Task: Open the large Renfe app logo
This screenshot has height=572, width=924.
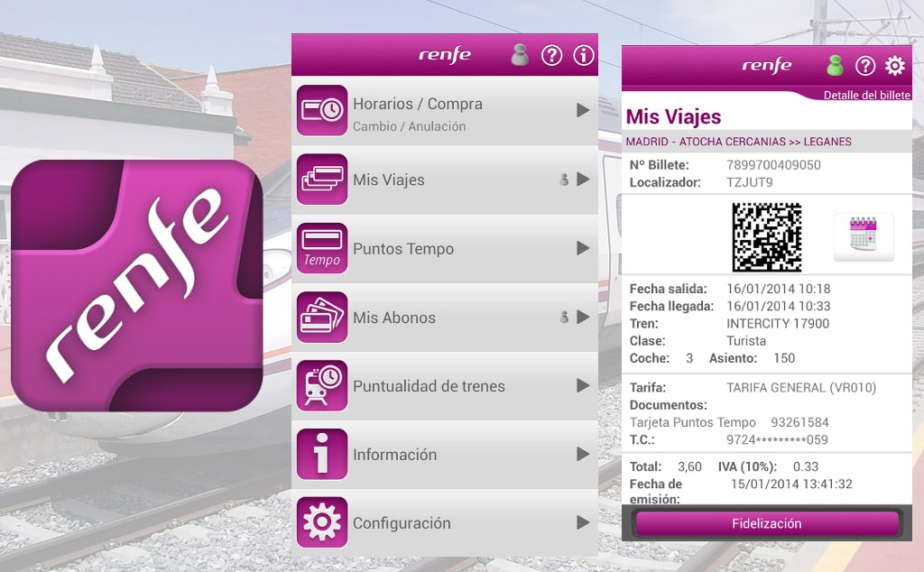Action: tap(137, 286)
